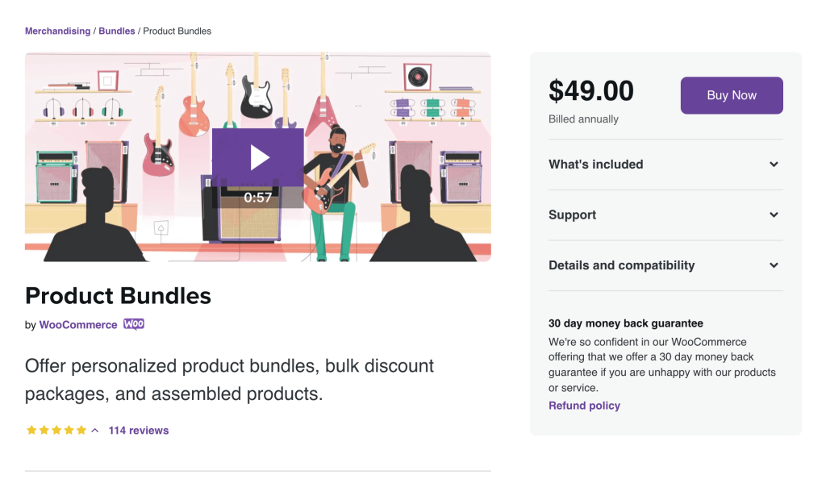Open the Merchandising breadcrumb
The width and height of the screenshot is (826, 504).
pos(57,31)
